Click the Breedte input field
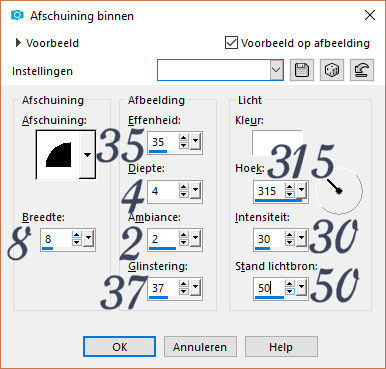Image resolution: width=386 pixels, height=369 pixels. [x=57, y=239]
